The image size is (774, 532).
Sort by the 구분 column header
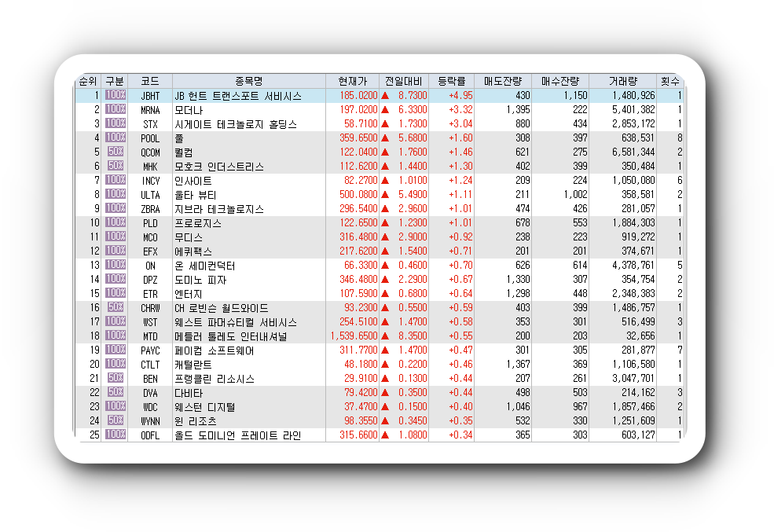(x=115, y=81)
